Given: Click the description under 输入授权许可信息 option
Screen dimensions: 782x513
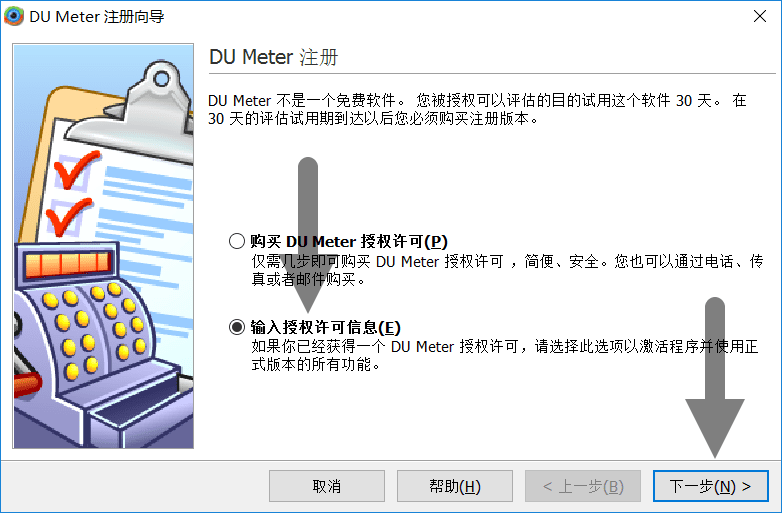Looking at the screenshot, I should click(504, 355).
